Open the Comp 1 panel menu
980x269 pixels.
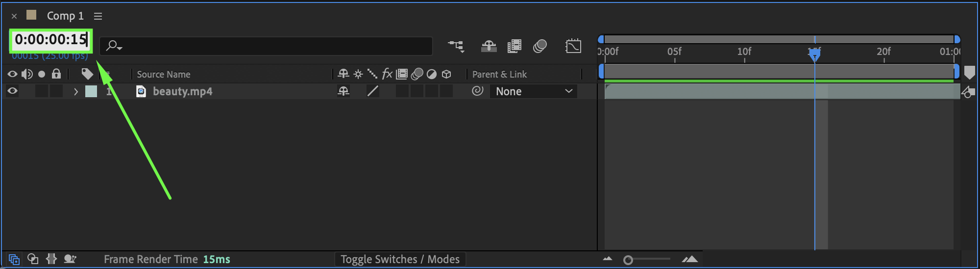click(x=98, y=16)
